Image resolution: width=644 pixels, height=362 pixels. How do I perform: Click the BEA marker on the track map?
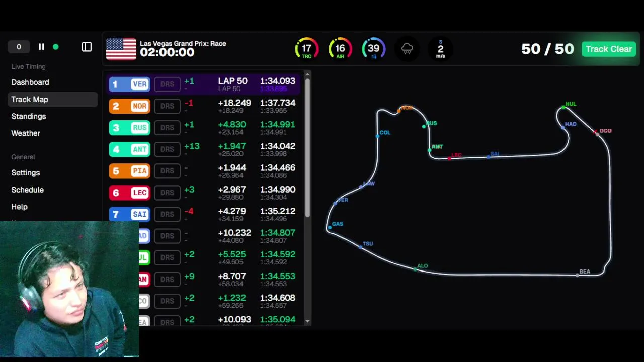(x=578, y=275)
